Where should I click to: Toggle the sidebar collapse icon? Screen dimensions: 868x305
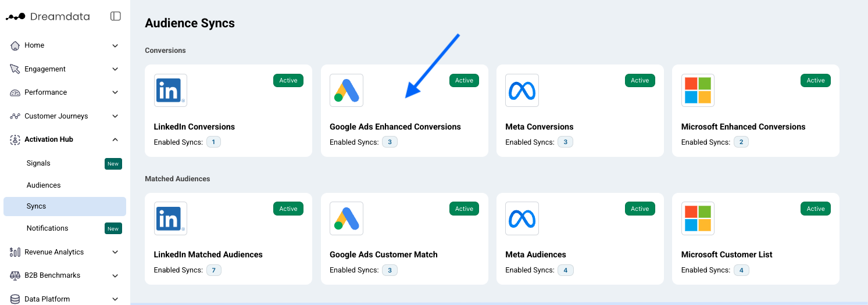pos(115,16)
